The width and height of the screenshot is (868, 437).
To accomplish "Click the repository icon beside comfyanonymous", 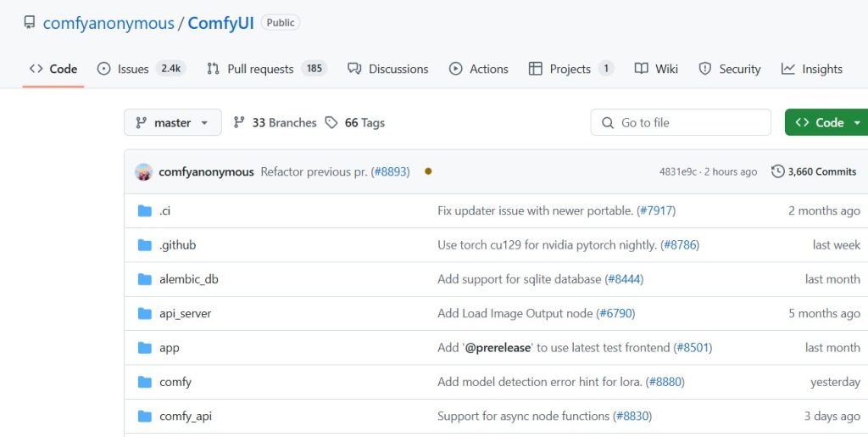I will pos(30,23).
